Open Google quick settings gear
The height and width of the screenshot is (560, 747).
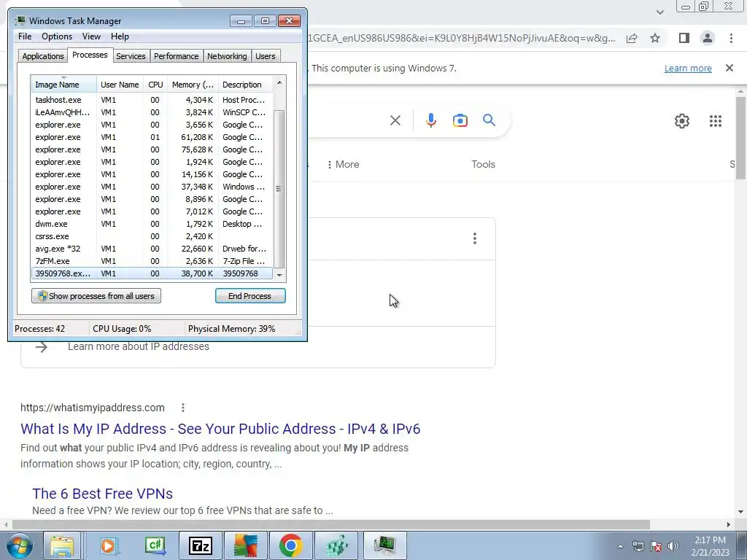682,121
